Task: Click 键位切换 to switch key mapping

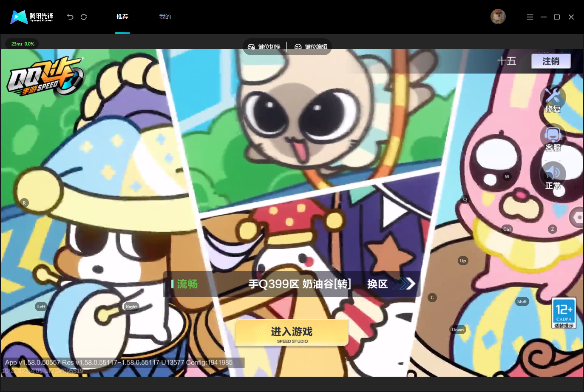Action: coord(264,47)
